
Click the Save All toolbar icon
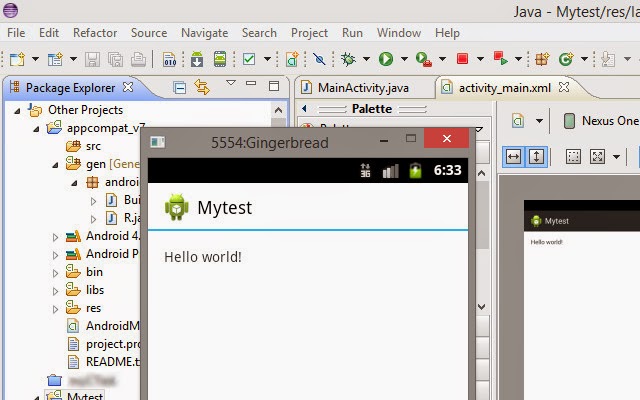[116, 60]
